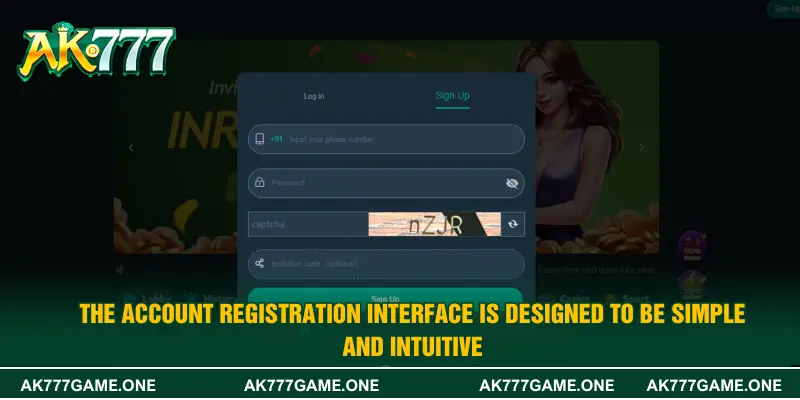
Task: Open the +91 country code selector
Action: click(277, 139)
